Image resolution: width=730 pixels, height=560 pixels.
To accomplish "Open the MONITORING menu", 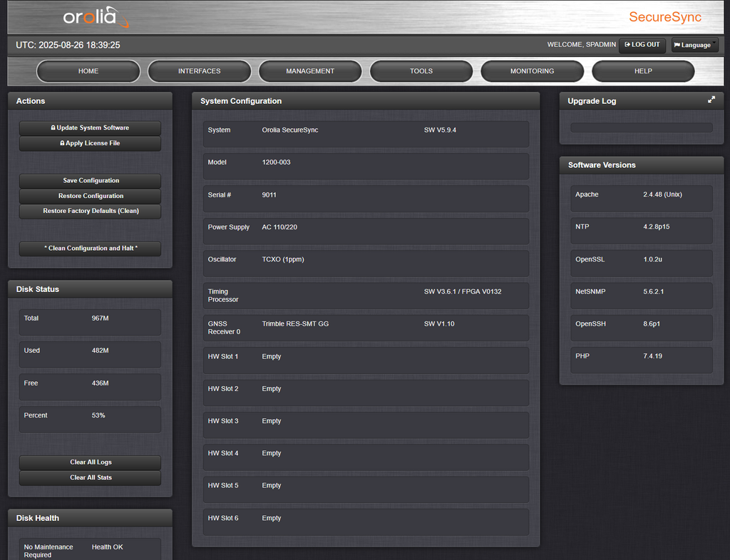I will (532, 71).
